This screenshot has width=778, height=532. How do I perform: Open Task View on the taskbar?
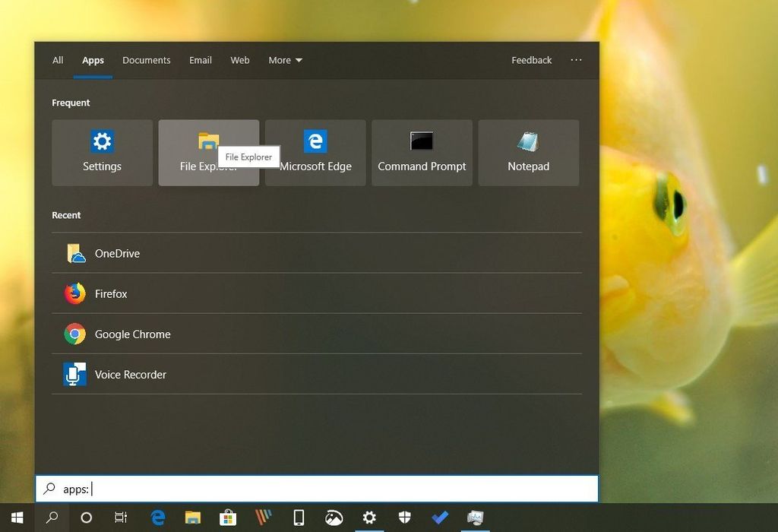point(121,518)
